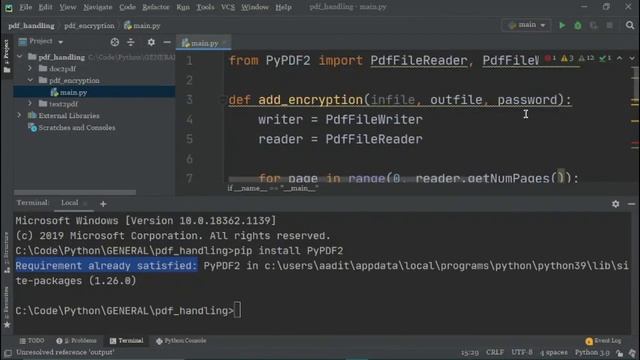Open the Edit menu
The height and width of the screenshot is (360, 640).
click(x=45, y=7)
